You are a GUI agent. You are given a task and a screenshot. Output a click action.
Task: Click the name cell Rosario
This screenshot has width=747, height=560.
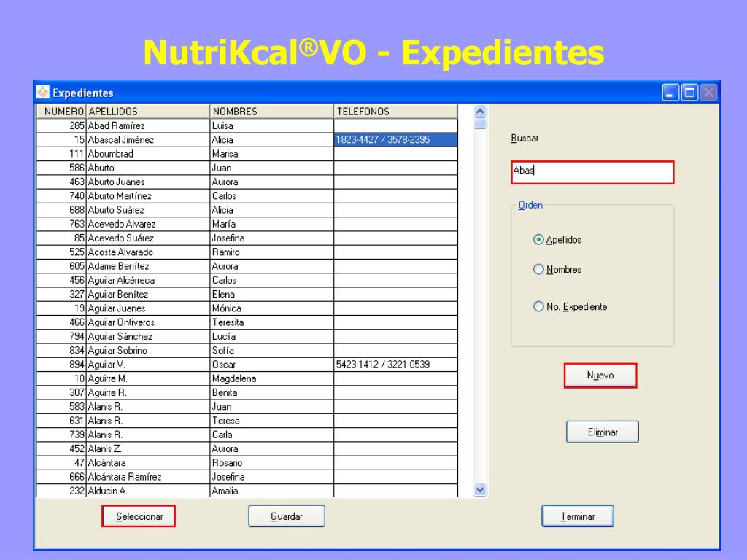click(272, 463)
